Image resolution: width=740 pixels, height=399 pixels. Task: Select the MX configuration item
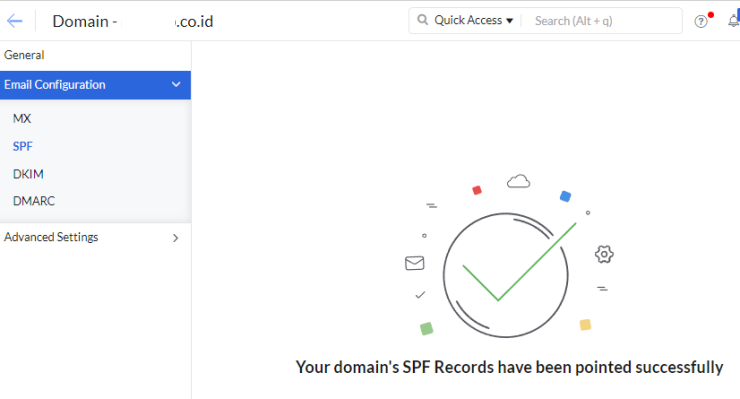tap(22, 119)
